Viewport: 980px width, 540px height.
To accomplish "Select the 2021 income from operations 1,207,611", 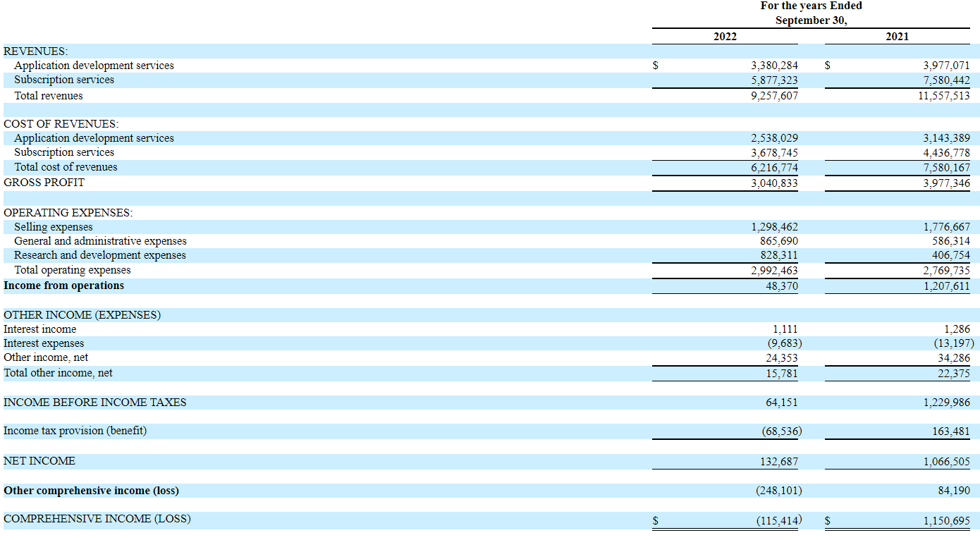I will 946,286.
